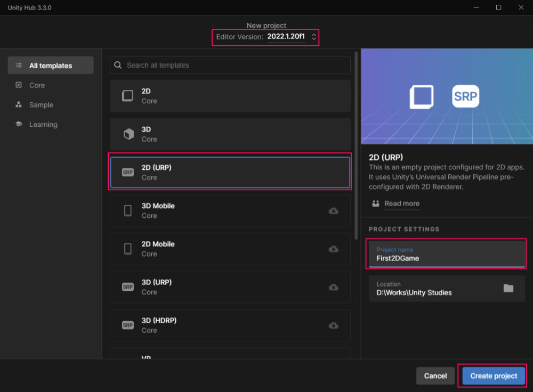Focus the Search all templates field
533x392 pixels.
[x=230, y=65]
